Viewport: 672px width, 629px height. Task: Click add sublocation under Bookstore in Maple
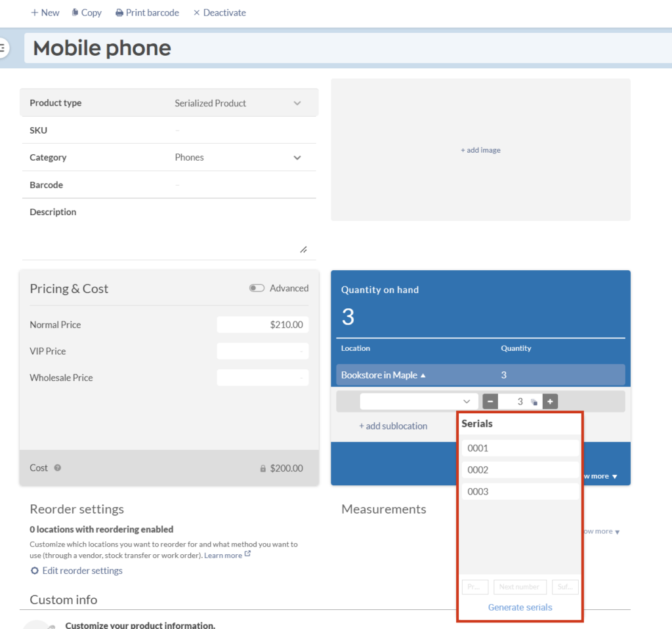coord(393,425)
